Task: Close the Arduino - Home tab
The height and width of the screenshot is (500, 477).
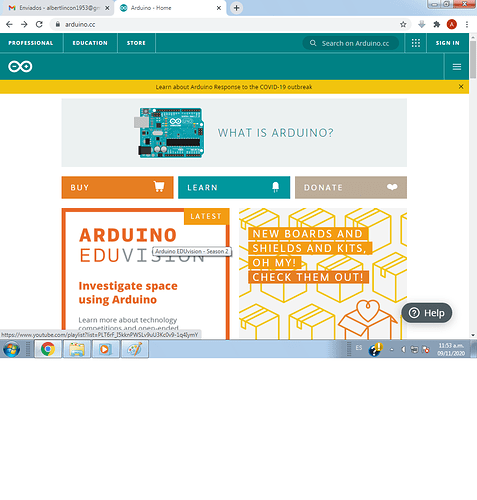Action: point(219,8)
